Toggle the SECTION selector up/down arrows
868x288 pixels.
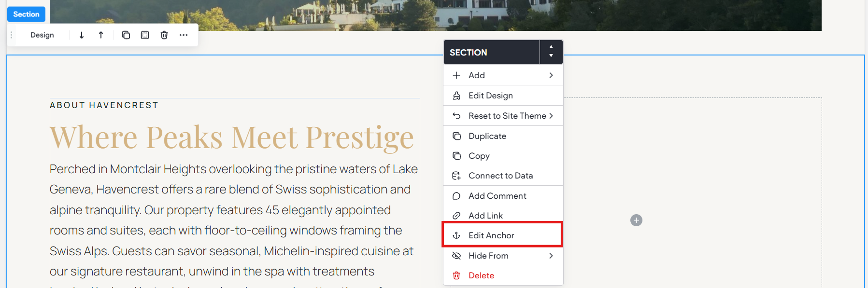[551, 52]
